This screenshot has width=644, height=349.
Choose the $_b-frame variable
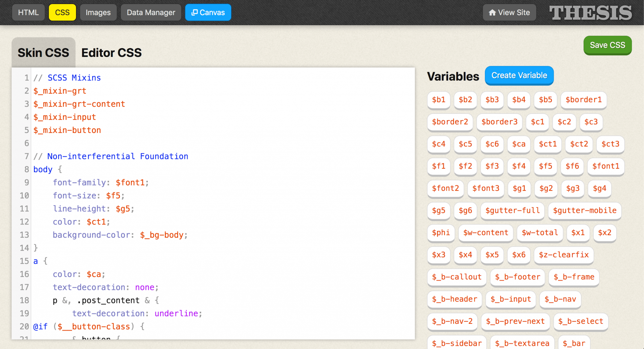click(574, 277)
